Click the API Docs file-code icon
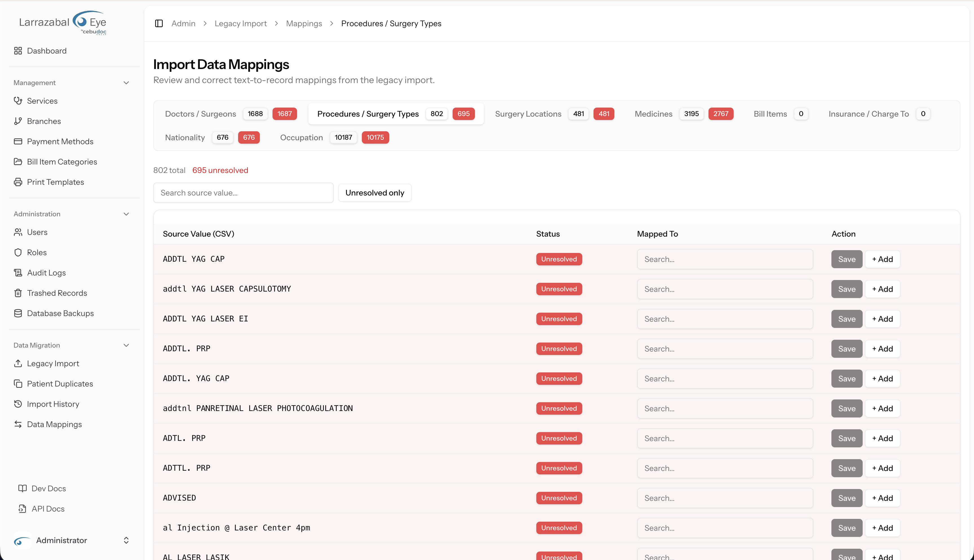The width and height of the screenshot is (974, 560). pyautogui.click(x=23, y=509)
